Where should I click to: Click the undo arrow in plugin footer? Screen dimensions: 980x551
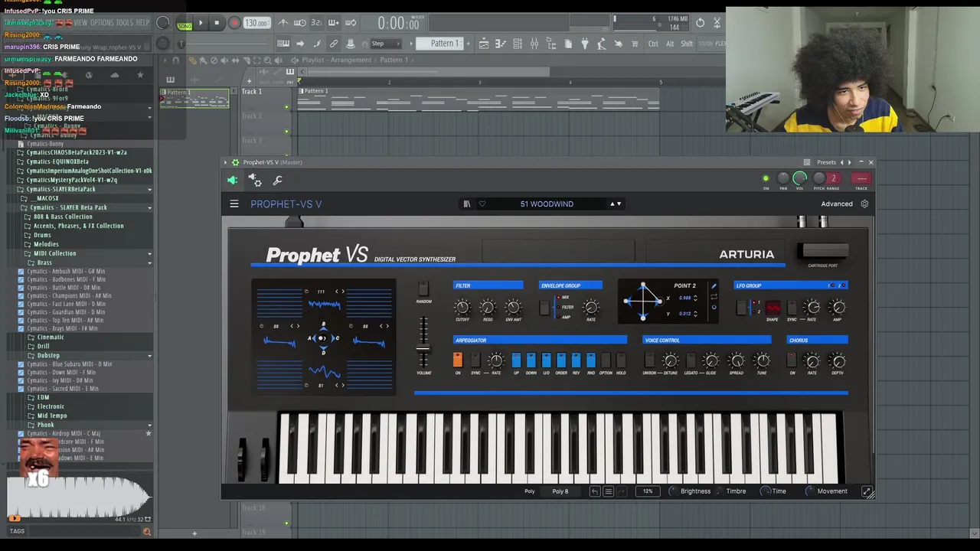[595, 491]
